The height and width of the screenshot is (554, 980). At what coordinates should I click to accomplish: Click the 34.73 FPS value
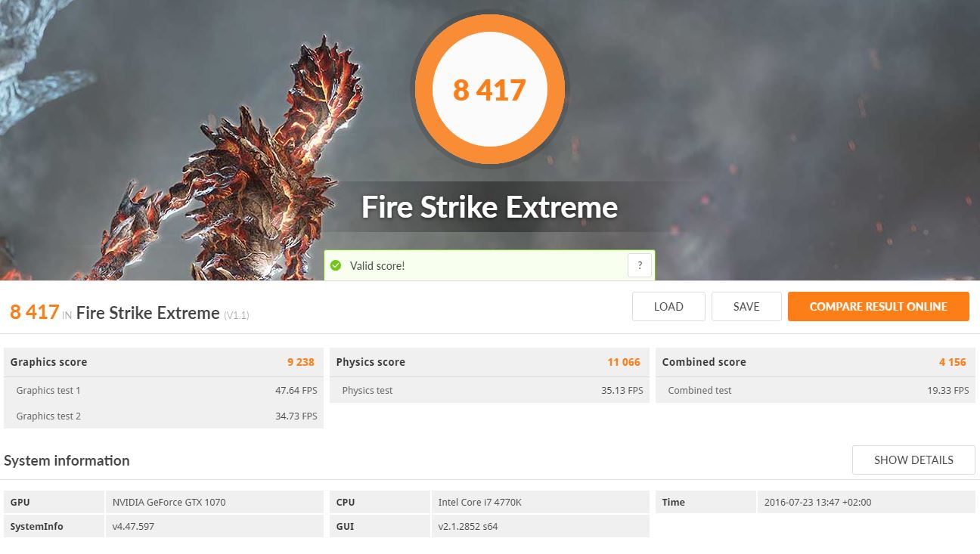(296, 416)
